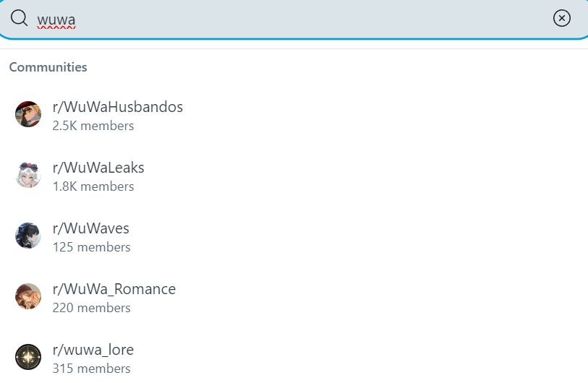Click the 315 members subtitle
Viewport: 588px width, 383px height.
click(x=92, y=369)
